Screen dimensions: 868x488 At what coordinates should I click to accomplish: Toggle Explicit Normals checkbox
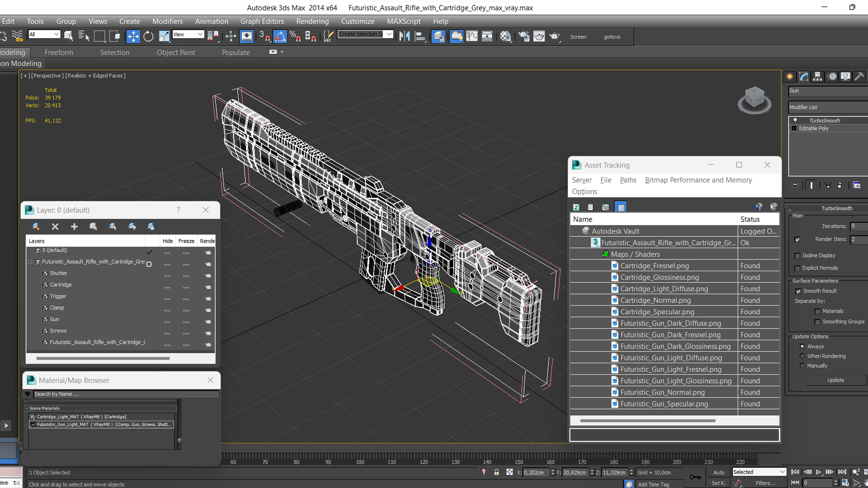[x=797, y=268]
